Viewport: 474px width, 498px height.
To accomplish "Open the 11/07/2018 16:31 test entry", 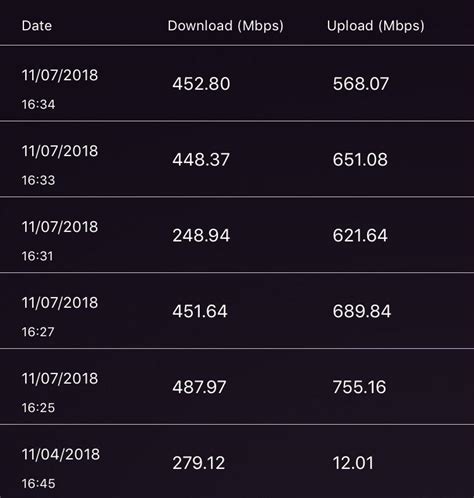I will [237, 235].
